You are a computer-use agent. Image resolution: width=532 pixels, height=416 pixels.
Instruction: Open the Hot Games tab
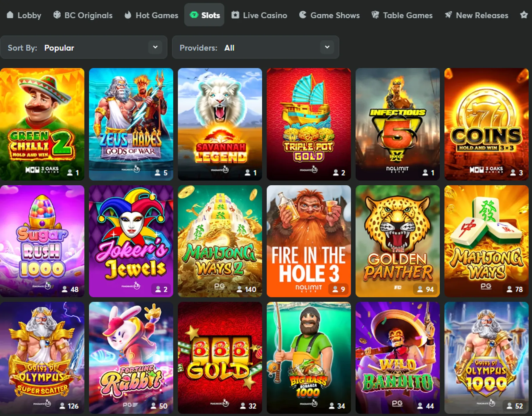coord(151,15)
